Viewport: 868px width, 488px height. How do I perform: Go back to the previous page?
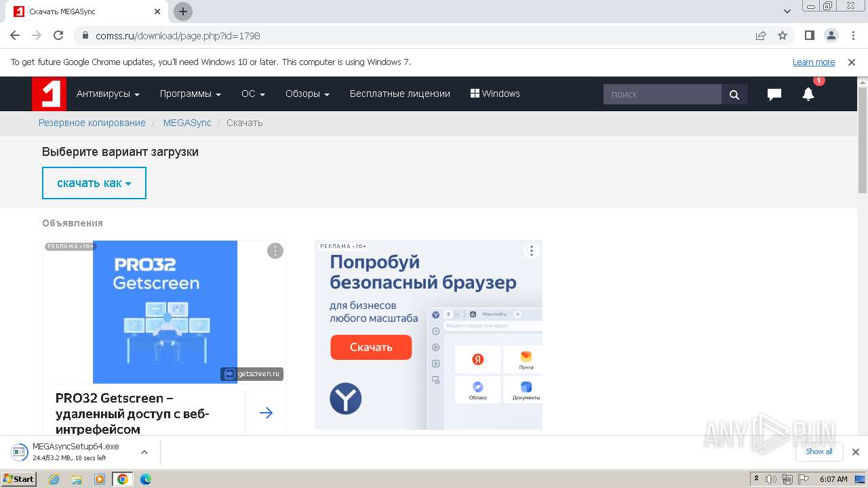[x=15, y=35]
